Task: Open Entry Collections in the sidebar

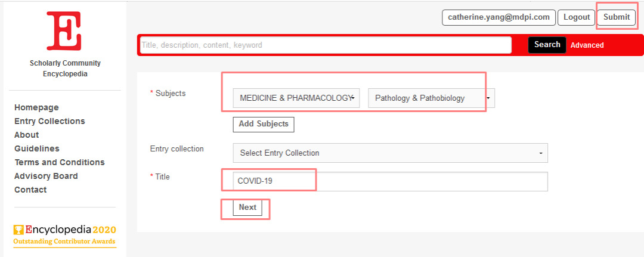Action: tap(49, 121)
